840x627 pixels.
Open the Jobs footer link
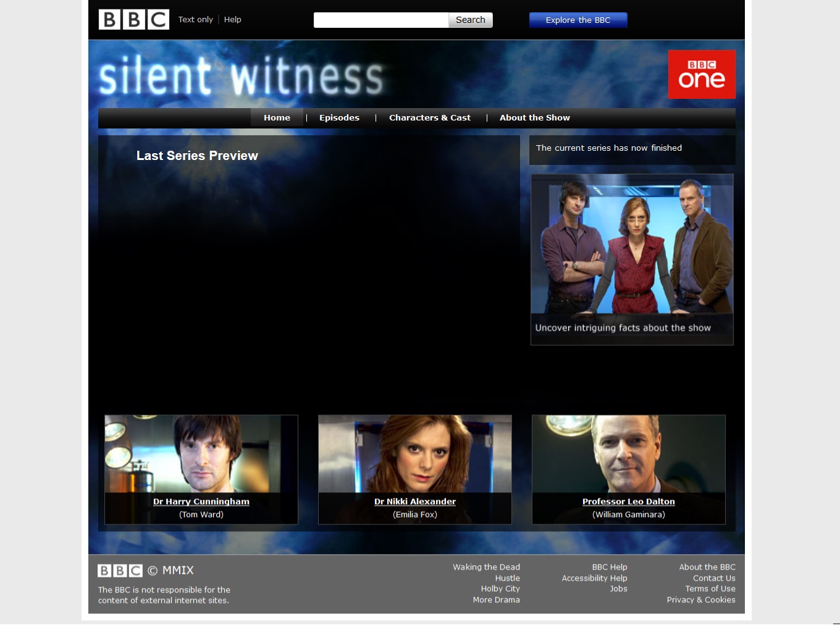pyautogui.click(x=618, y=589)
